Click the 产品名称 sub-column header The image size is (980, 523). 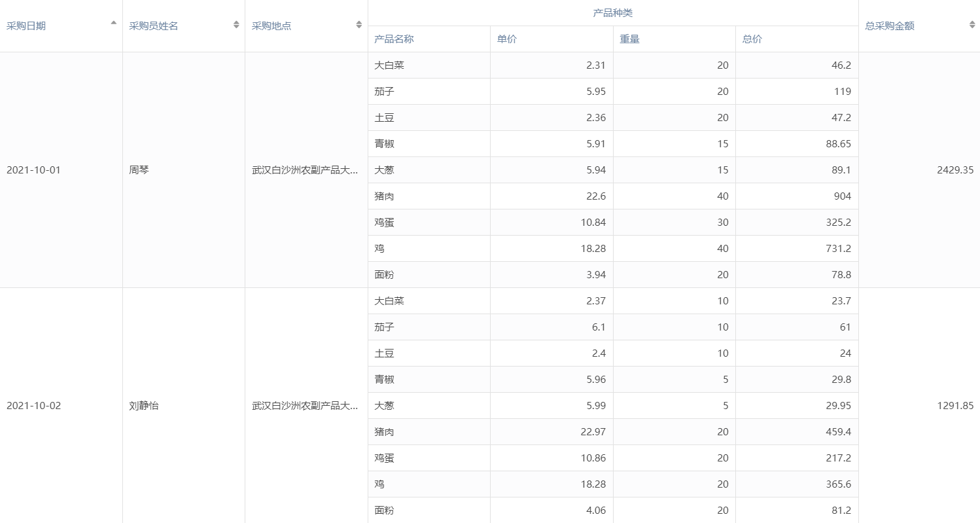pyautogui.click(x=394, y=39)
